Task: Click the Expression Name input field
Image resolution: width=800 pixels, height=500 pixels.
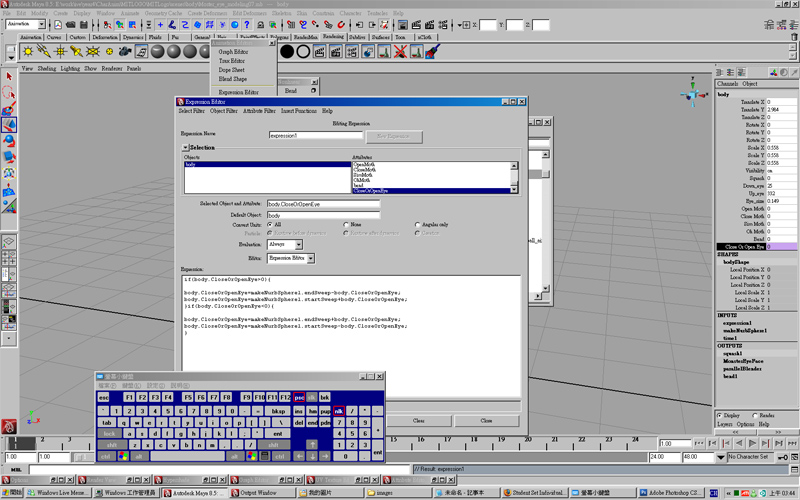Action: [316, 136]
